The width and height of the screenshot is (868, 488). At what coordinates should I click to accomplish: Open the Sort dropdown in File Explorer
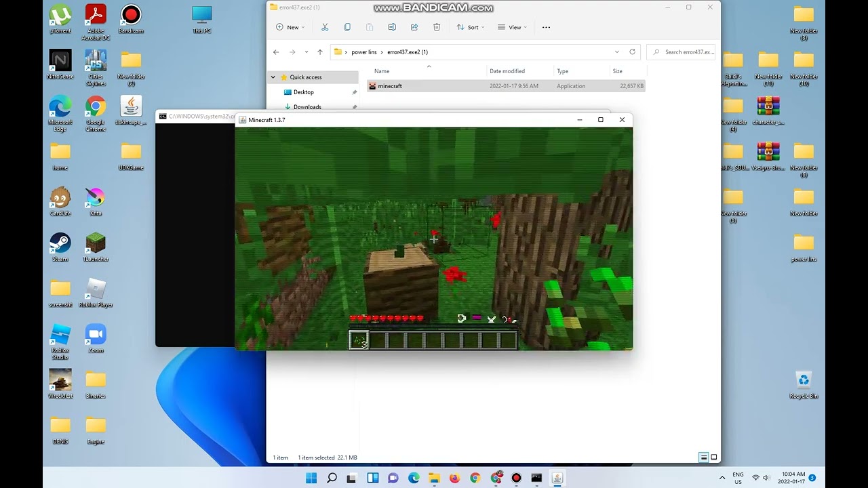point(471,27)
